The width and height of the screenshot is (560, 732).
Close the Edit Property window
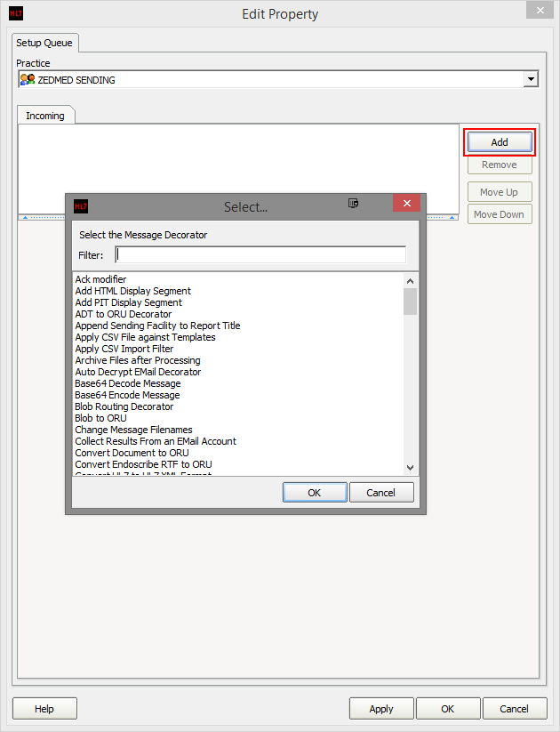(x=540, y=10)
